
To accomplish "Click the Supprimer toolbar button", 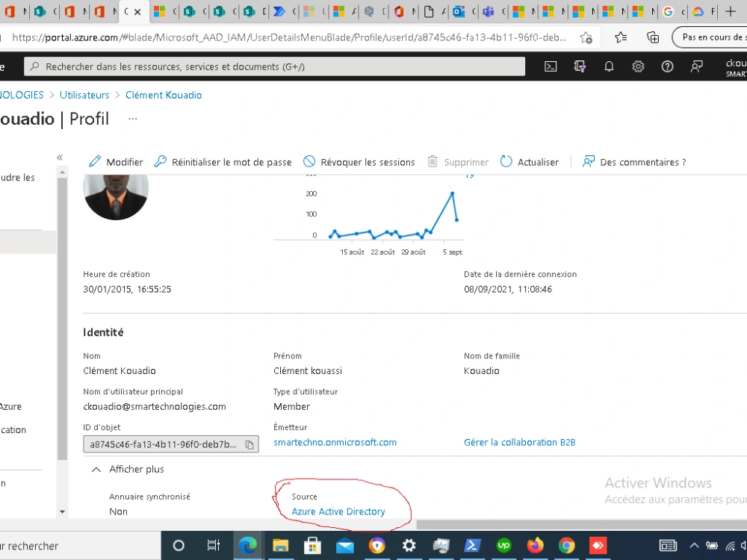I will [x=458, y=162].
